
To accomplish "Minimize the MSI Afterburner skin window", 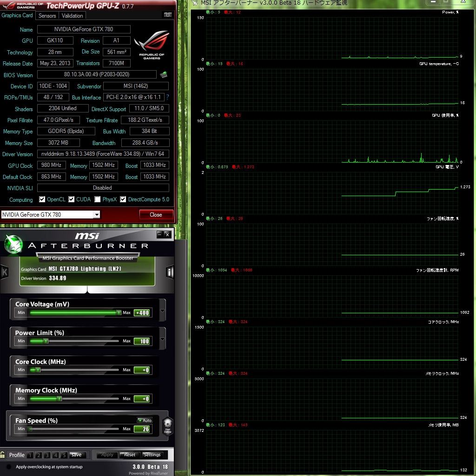I will (x=160, y=234).
